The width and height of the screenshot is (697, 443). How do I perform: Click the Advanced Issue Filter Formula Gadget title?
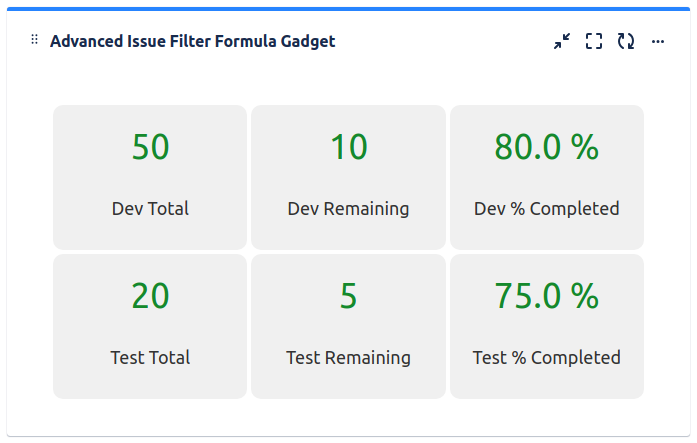(x=192, y=41)
